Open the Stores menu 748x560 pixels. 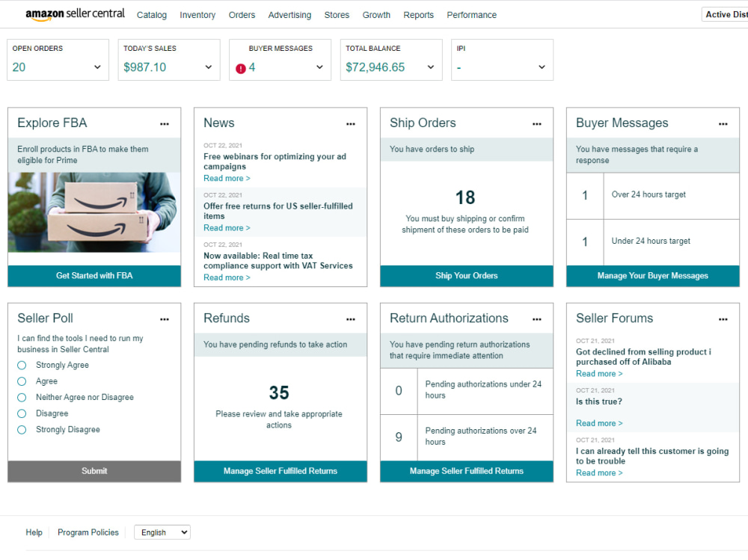tap(337, 15)
